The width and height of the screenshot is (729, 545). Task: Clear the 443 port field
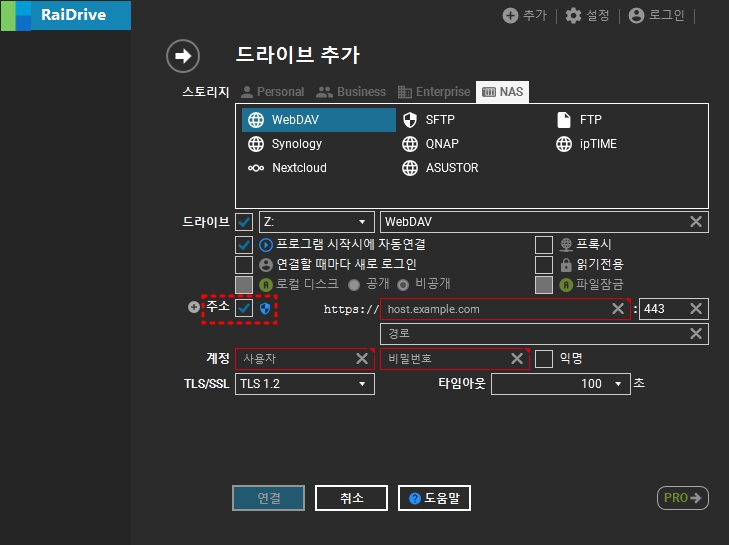point(696,309)
